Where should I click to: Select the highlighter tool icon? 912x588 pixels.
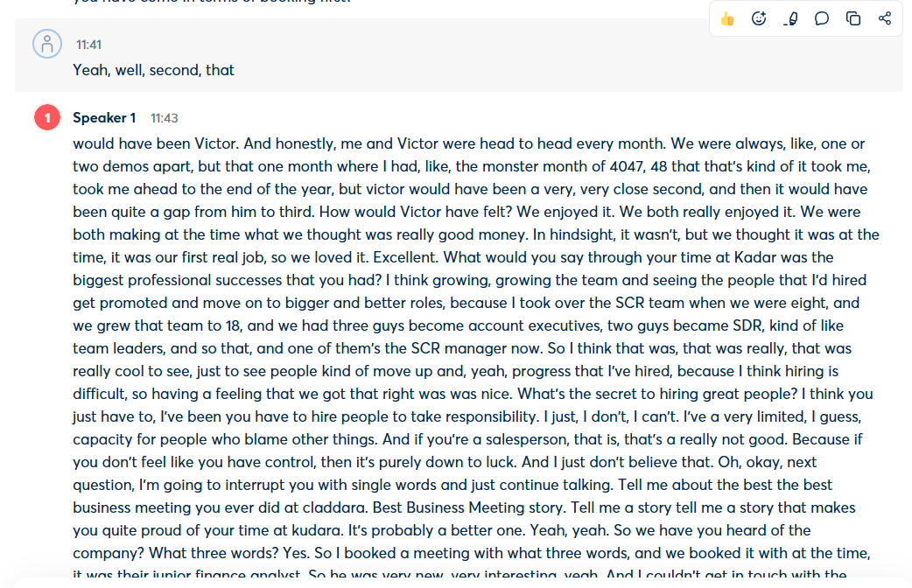790,18
